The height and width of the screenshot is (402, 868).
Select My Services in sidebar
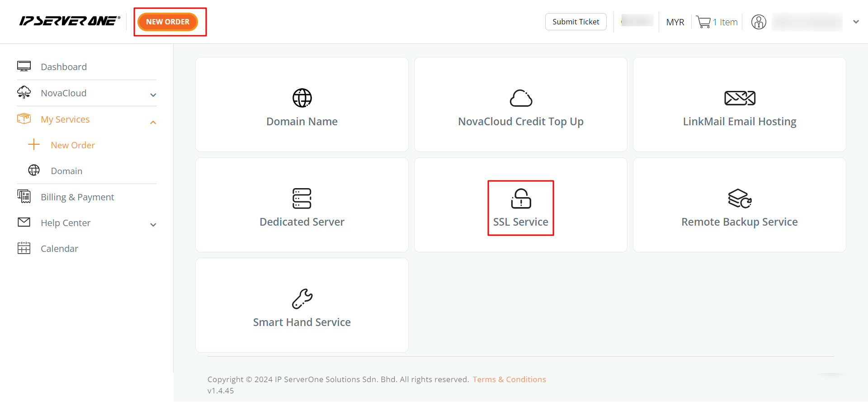tap(65, 119)
